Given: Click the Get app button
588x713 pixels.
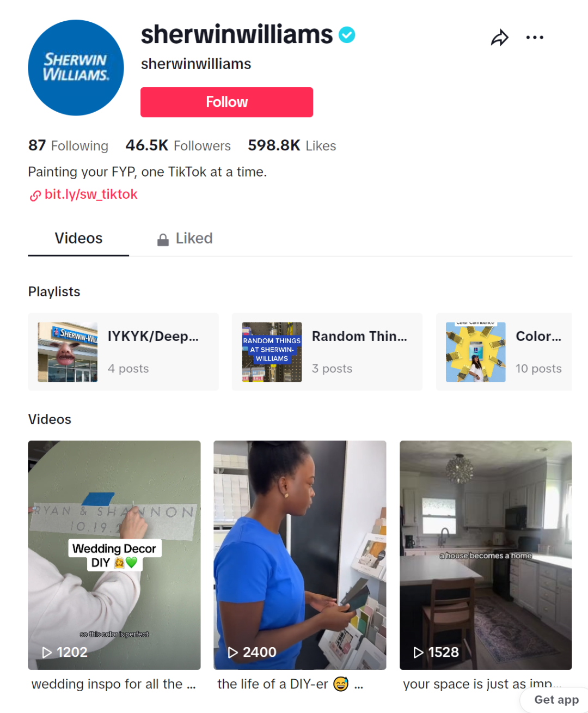Looking at the screenshot, I should coord(556,700).
